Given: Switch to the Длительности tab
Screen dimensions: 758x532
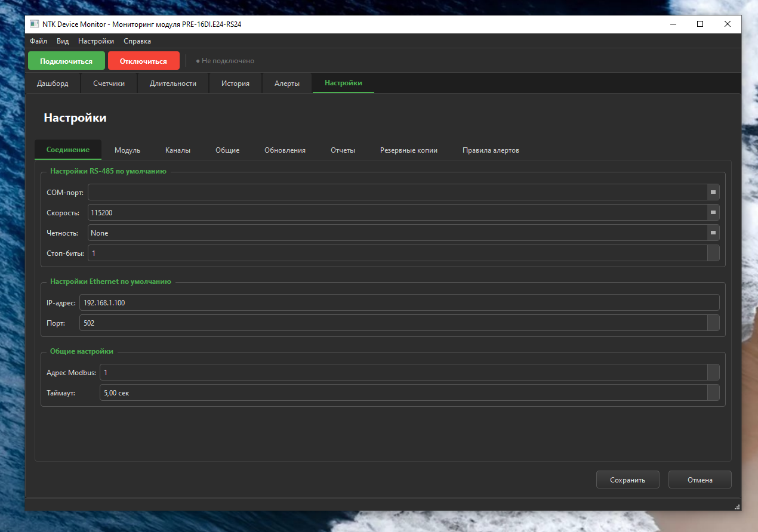Looking at the screenshot, I should point(173,83).
